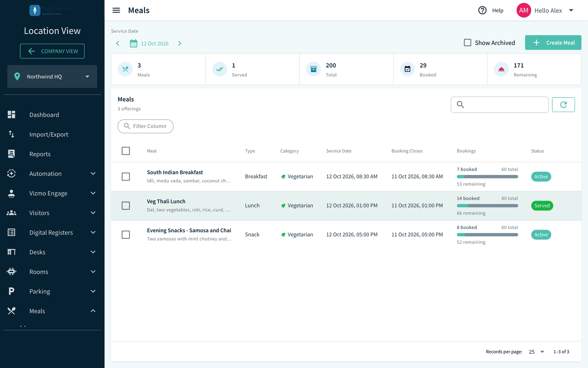
Task: Click the Remaining stat icon
Action: pos(501,69)
